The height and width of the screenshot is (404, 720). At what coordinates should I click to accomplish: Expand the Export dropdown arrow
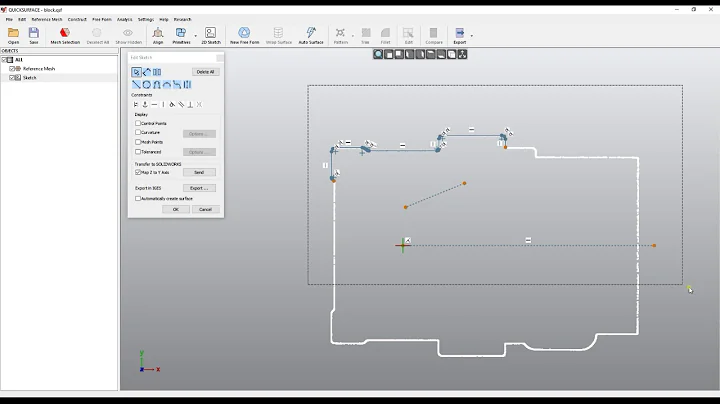[x=472, y=36]
